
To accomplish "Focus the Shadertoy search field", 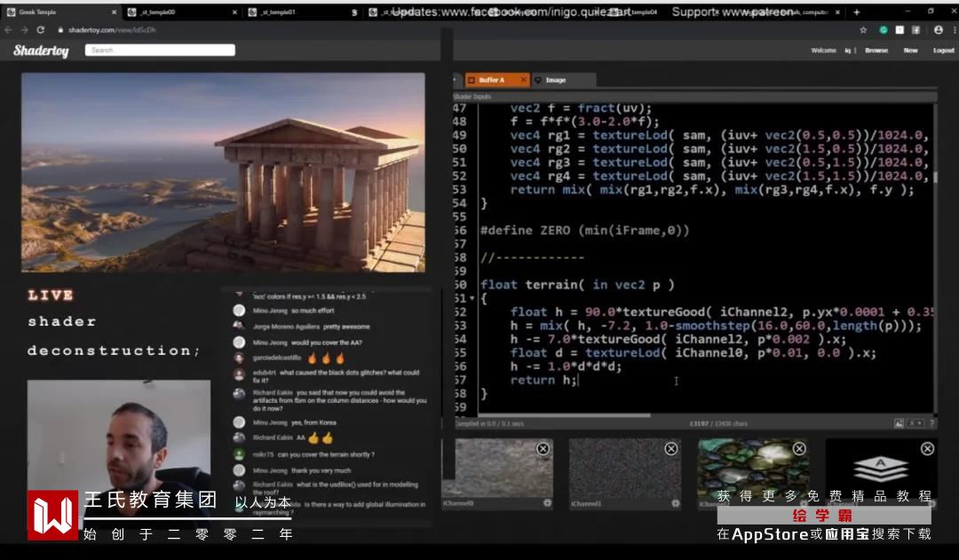I will pyautogui.click(x=160, y=50).
